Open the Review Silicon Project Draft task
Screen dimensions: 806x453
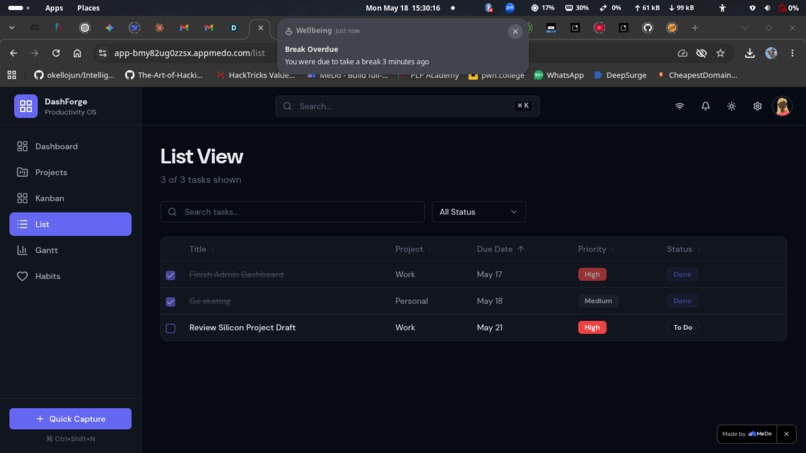tap(242, 328)
